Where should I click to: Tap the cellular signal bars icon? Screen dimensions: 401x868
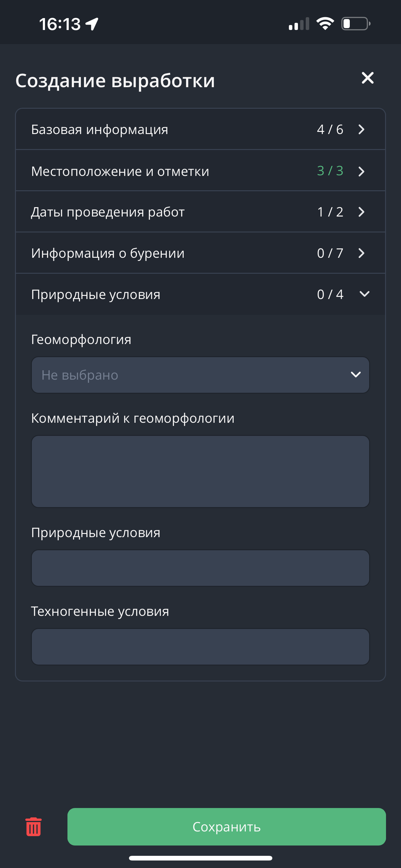click(x=299, y=24)
